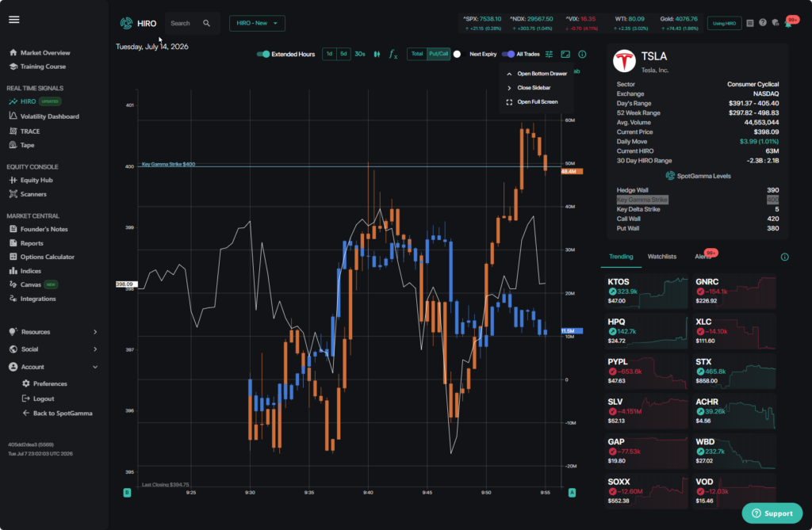Open SOXX trending card
Screen dimensions: 812x530
click(x=646, y=491)
